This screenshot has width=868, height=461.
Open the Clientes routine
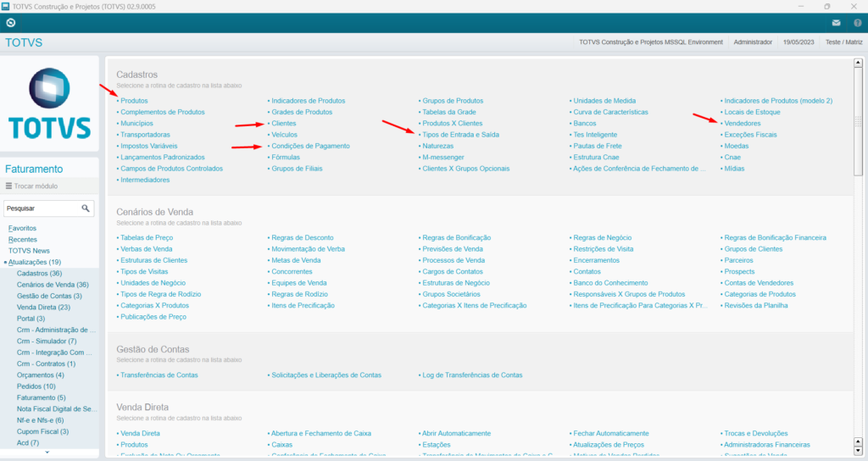[x=283, y=124]
